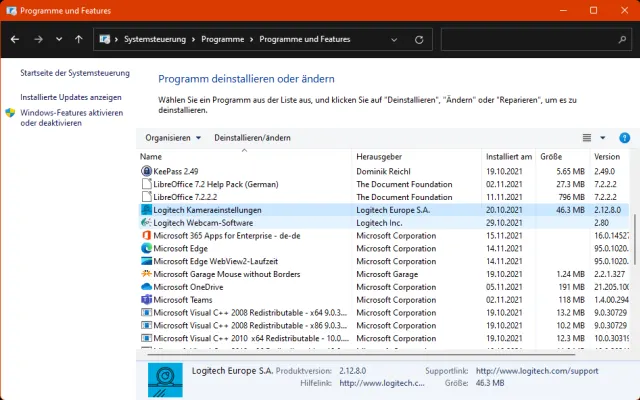The height and width of the screenshot is (400, 640).
Task: Select Microsoft Garage Mouse without Borders entry
Action: pyautogui.click(x=227, y=274)
